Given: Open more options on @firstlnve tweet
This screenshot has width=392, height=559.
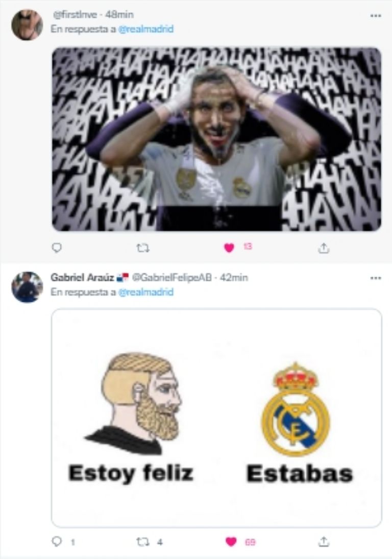Looking at the screenshot, I should pos(376,16).
